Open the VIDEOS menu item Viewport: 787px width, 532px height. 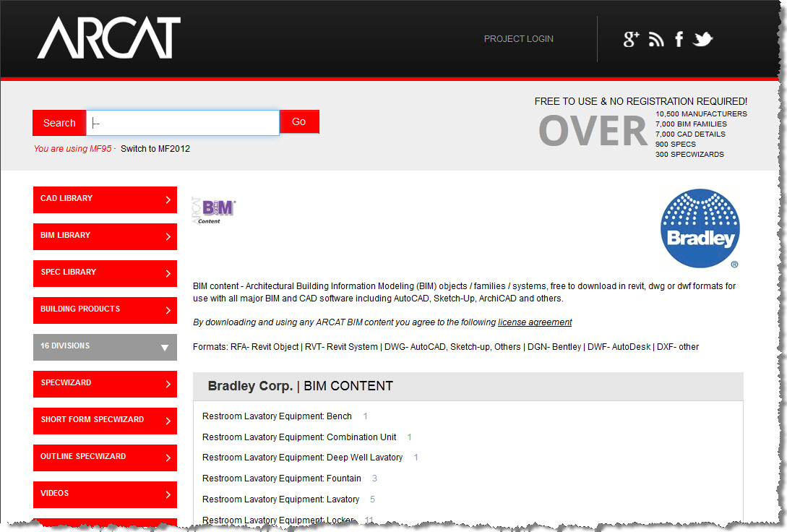[105, 495]
